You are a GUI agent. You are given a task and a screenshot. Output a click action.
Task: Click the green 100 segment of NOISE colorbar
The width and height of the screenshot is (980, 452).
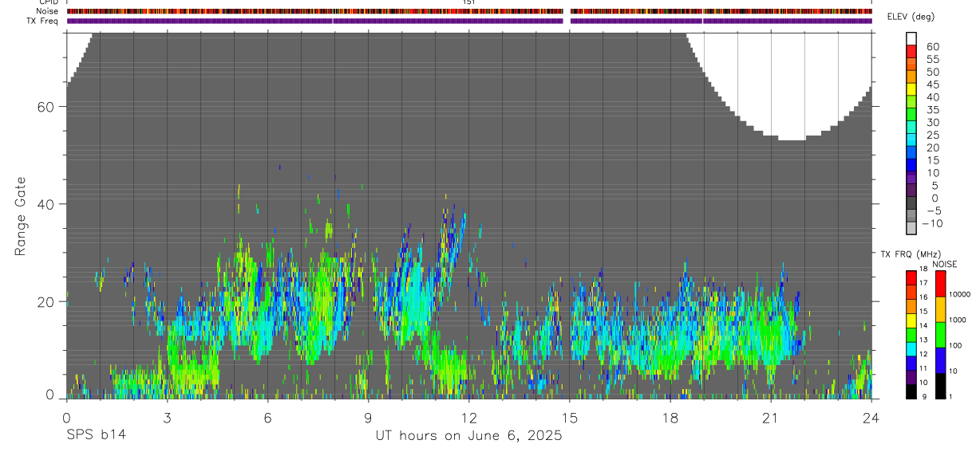point(941,335)
